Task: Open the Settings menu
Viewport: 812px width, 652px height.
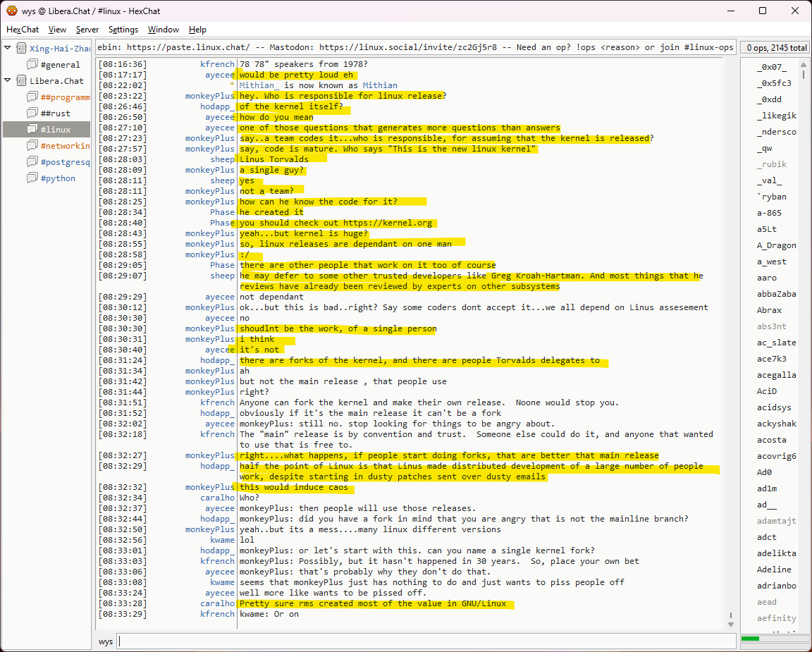Action: pyautogui.click(x=123, y=30)
